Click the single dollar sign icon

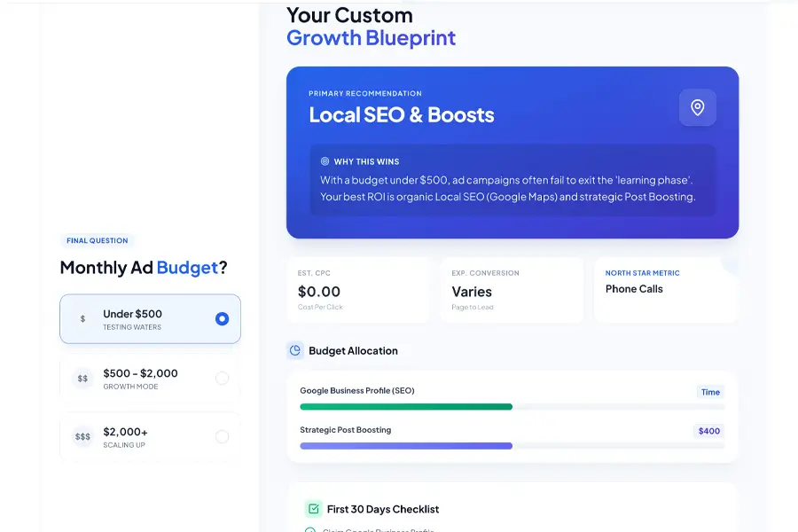(x=82, y=319)
